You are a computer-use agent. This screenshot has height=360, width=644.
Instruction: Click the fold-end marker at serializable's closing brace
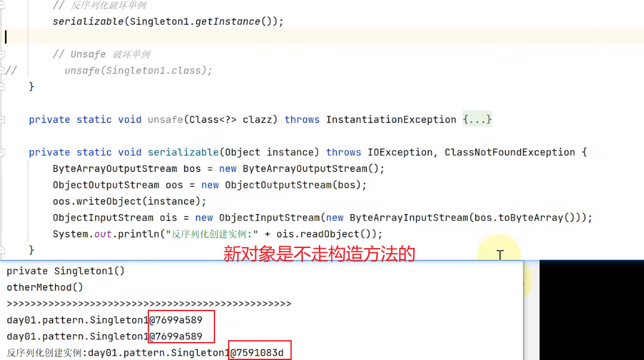coord(2,250)
